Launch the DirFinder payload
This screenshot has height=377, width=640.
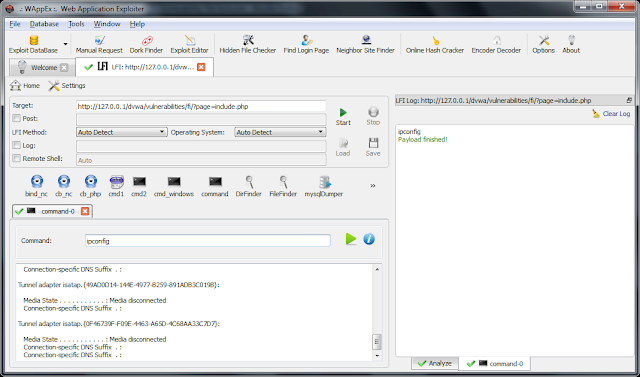(249, 186)
